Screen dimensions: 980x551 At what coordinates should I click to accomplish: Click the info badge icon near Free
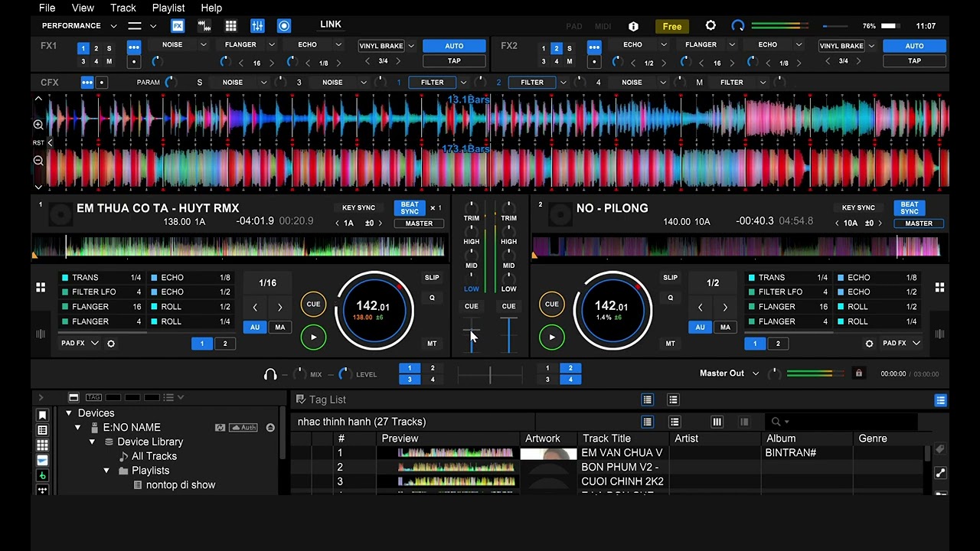(x=633, y=26)
